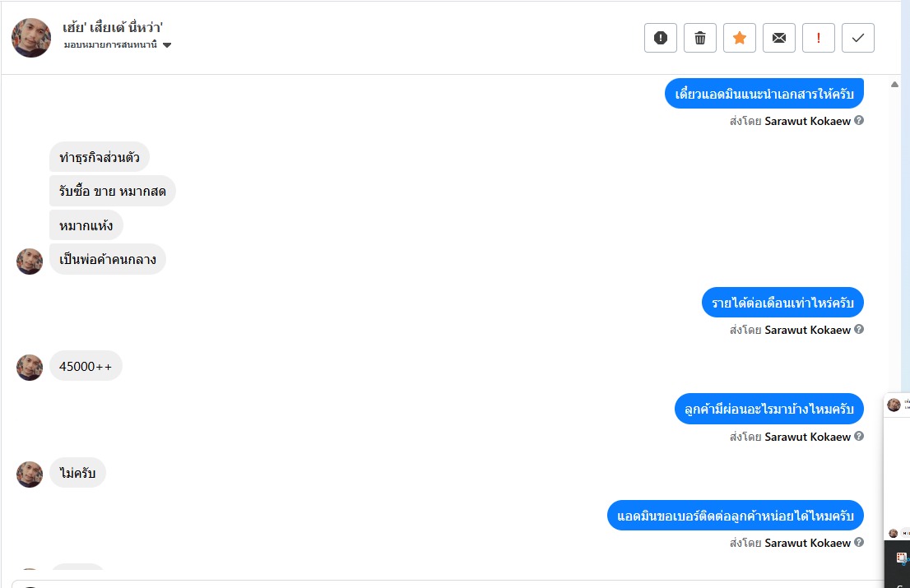Click the 45000++ message bubble
The width and height of the screenshot is (910, 588).
tap(86, 366)
